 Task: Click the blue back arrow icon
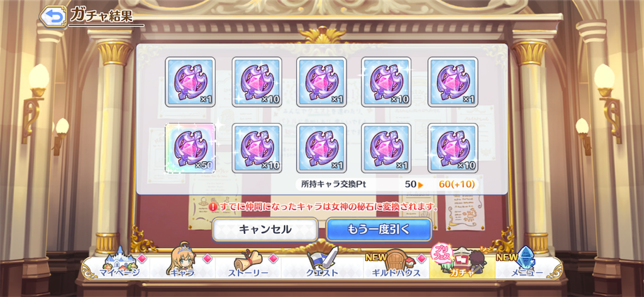click(54, 16)
